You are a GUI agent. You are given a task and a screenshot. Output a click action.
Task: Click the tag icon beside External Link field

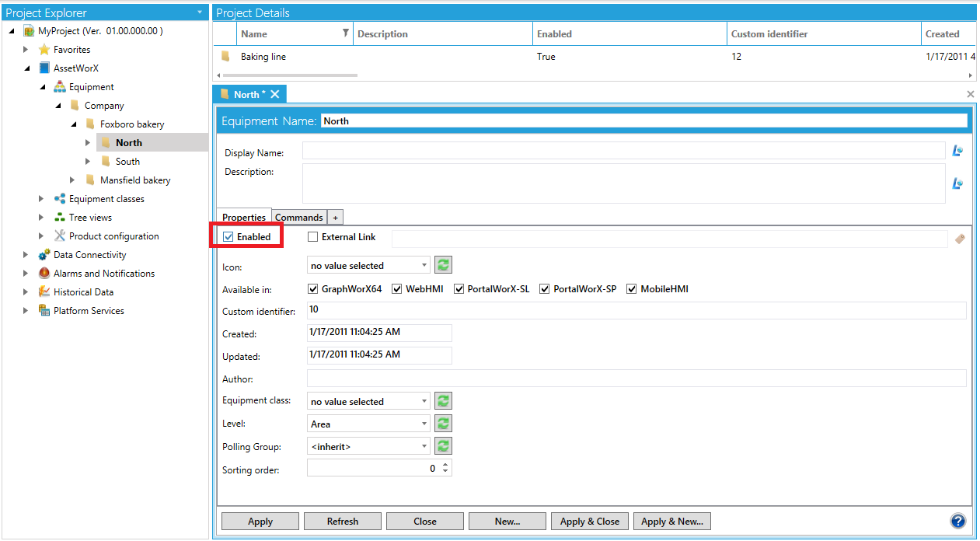point(960,239)
